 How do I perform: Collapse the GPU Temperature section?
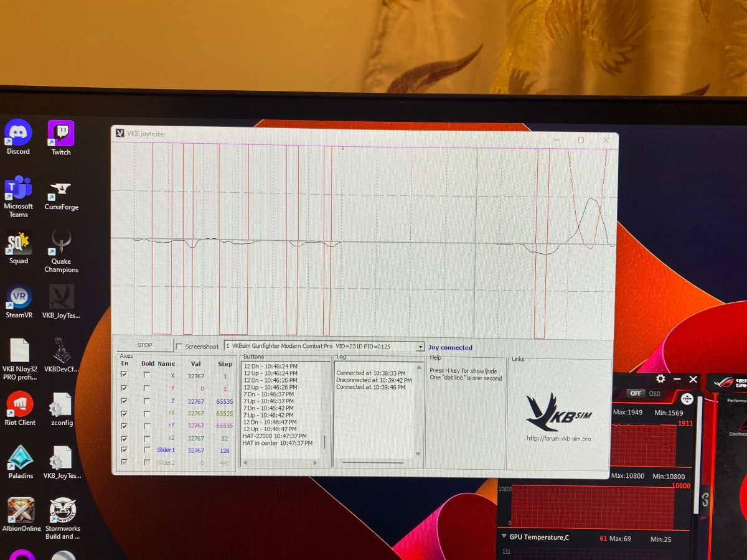504,537
